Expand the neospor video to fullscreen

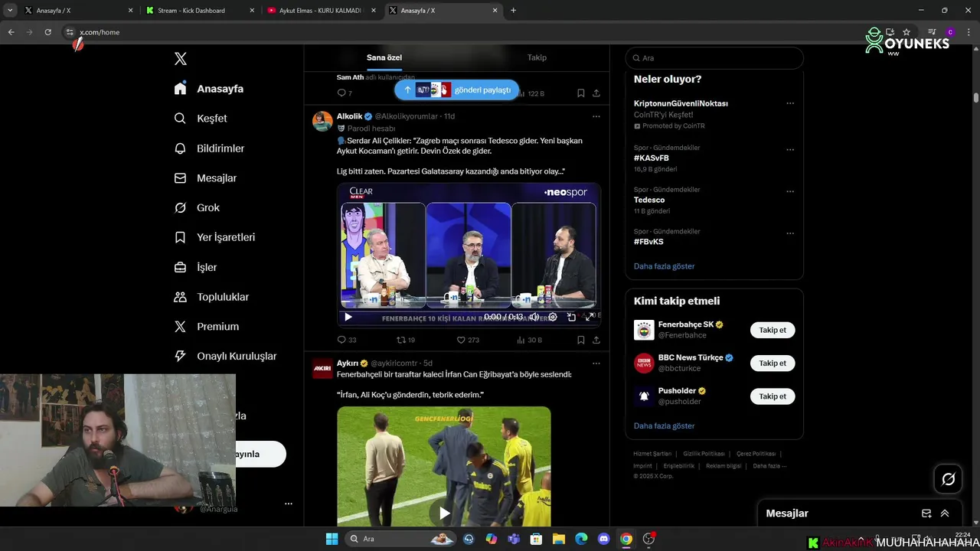[589, 317]
